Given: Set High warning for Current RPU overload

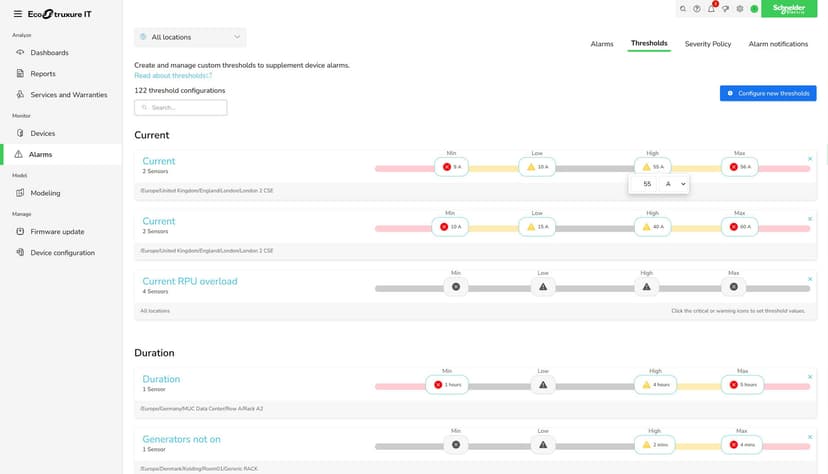Looking at the screenshot, I should coord(646,287).
